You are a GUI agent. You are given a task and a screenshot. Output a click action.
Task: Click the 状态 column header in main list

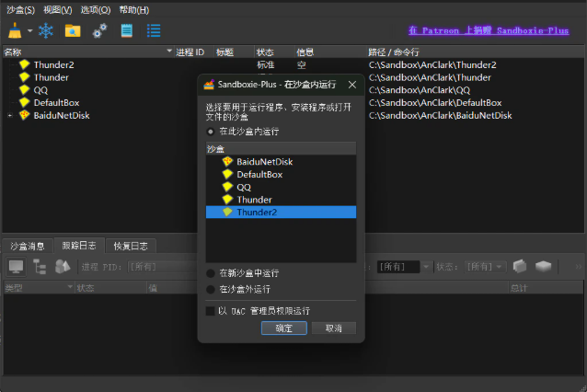pyautogui.click(x=274, y=52)
